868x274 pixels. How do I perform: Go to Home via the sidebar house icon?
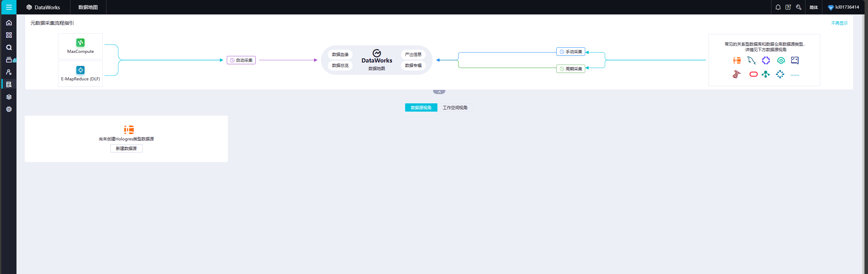9,23
